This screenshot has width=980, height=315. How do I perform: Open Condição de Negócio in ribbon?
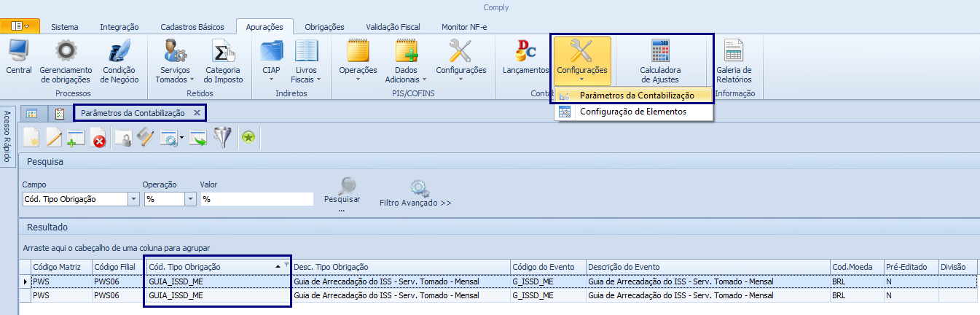[x=120, y=61]
